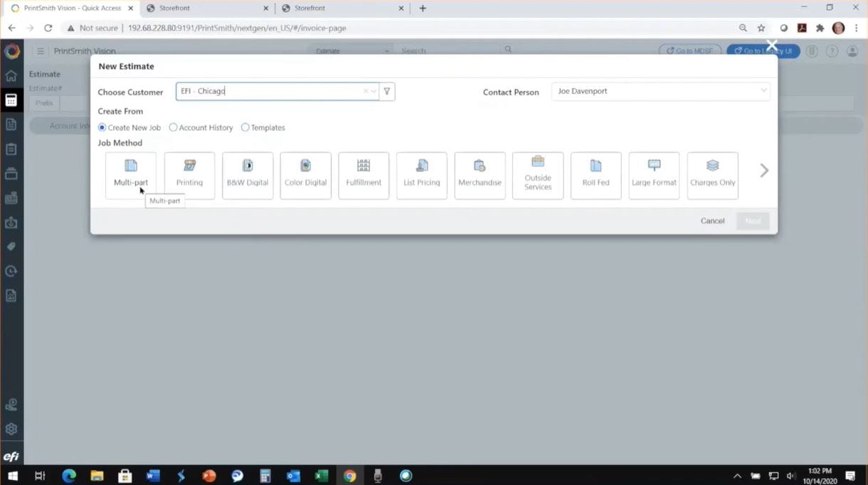Viewport: 868px width, 485px height.
Task: Open the Windows Start menu
Action: 12,476
